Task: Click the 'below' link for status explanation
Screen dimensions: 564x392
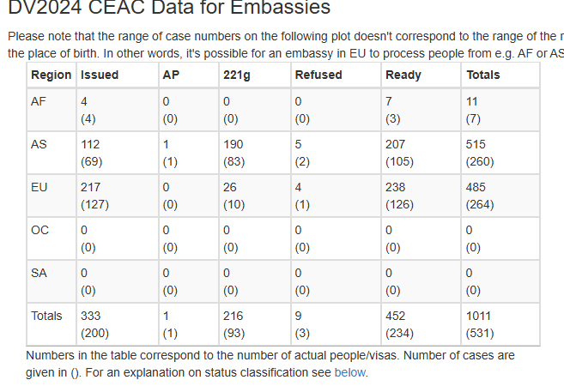Action: pos(350,372)
